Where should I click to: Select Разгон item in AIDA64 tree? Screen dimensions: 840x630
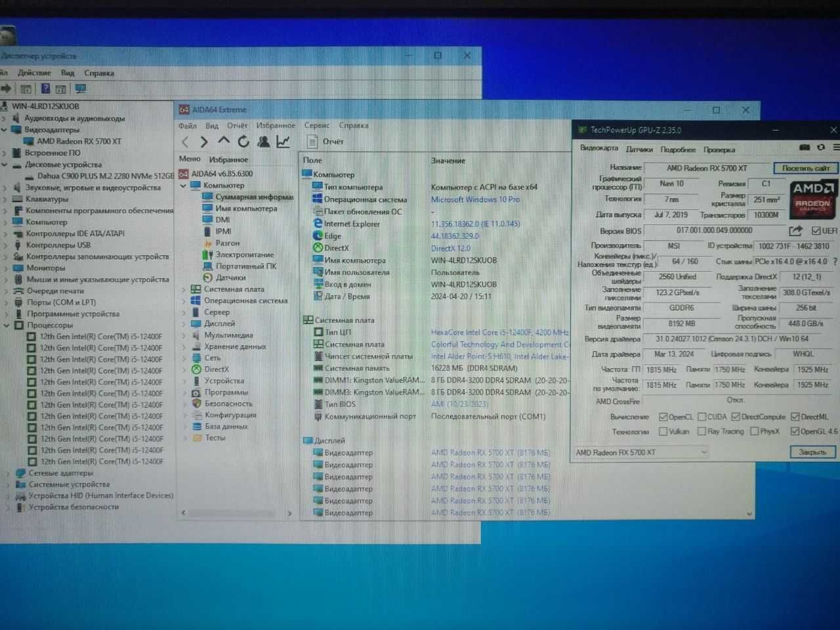[228, 243]
